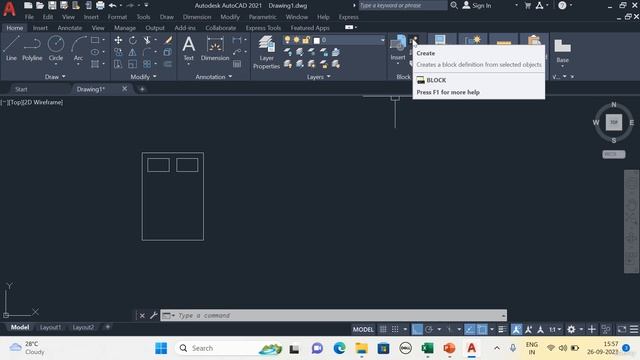Activate the Erase tool

[x=168, y=40]
